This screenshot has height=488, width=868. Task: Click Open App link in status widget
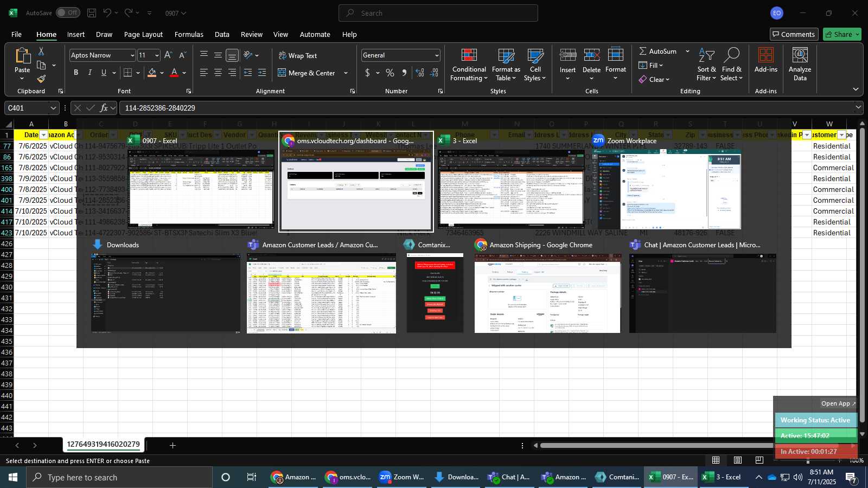(838, 403)
